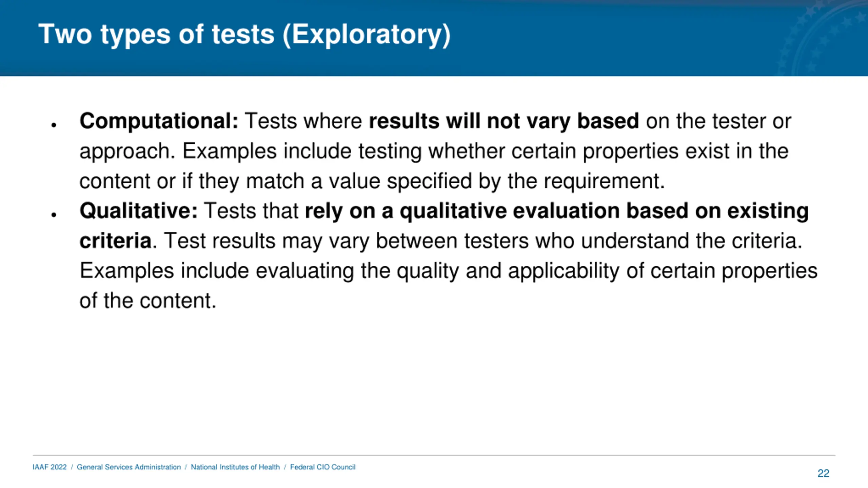Click the bold phrase "results will not vary based"

pos(504,121)
